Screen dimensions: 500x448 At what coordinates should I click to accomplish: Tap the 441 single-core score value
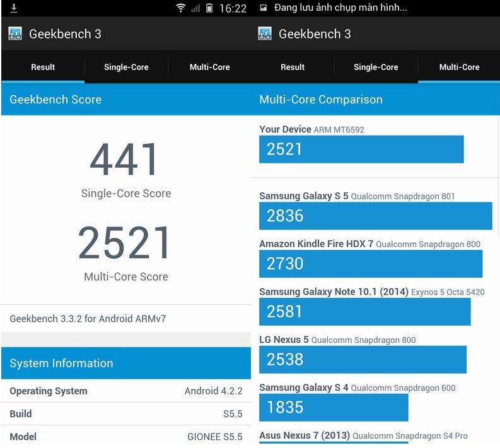pos(124,159)
